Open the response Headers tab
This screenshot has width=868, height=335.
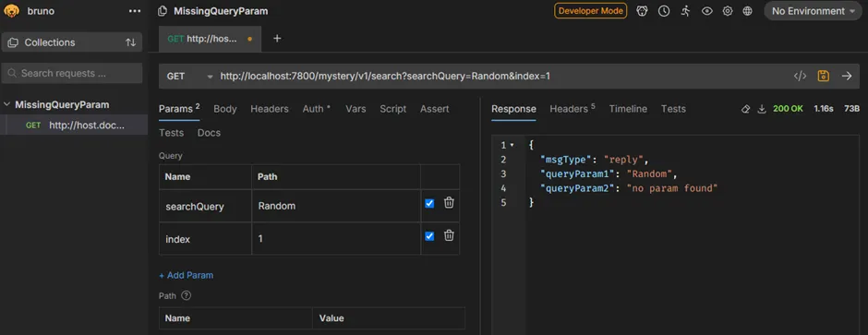coord(573,109)
